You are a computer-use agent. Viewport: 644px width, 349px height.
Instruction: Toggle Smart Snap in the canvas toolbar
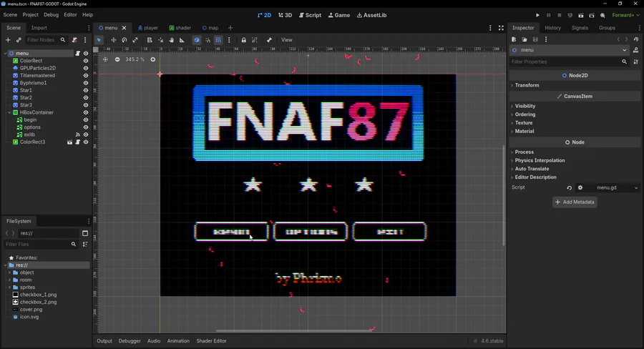tap(208, 40)
